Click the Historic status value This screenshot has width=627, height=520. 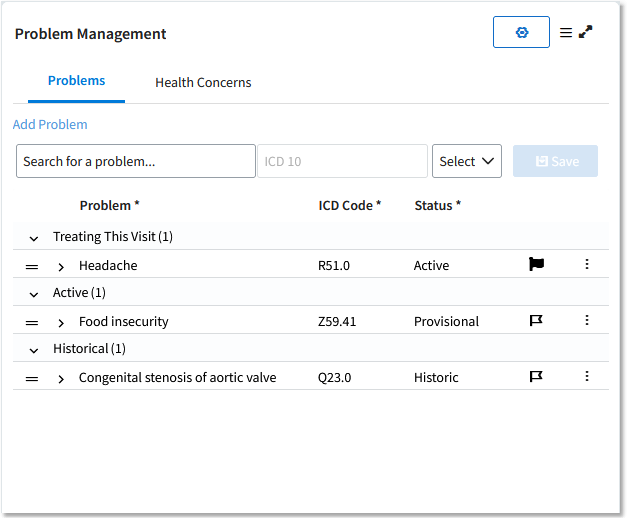436,378
